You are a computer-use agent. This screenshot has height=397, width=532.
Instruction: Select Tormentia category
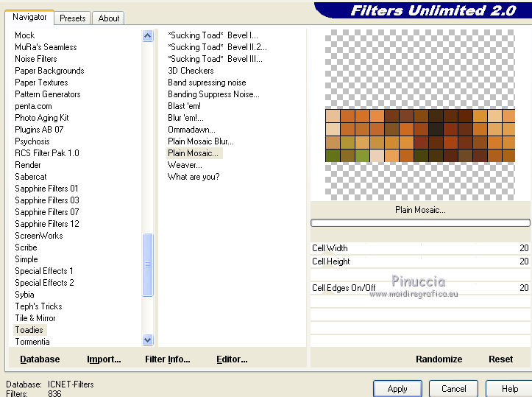[32, 342]
